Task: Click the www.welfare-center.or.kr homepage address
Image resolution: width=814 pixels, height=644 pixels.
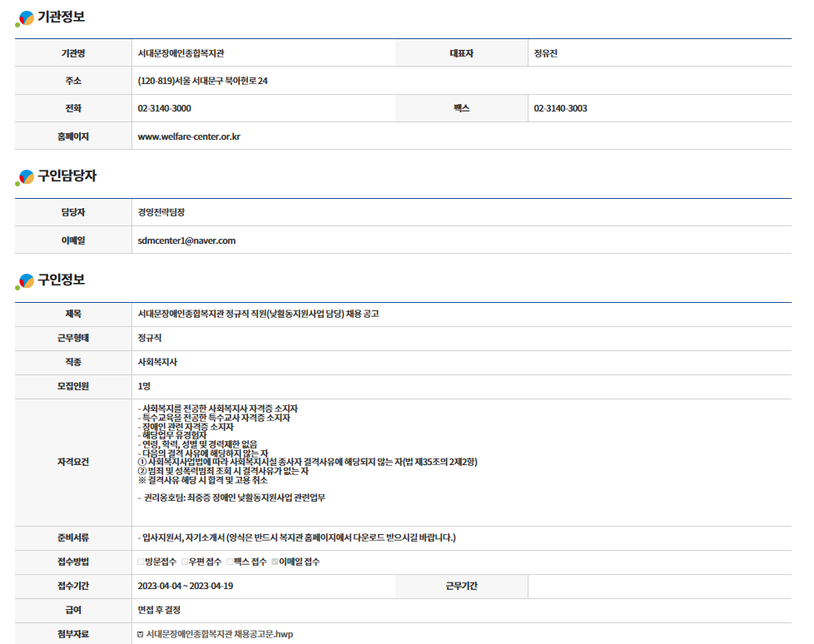Action: pos(189,136)
